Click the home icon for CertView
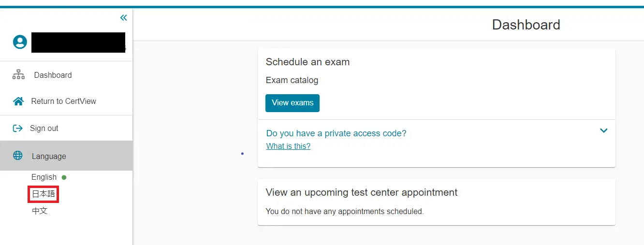Image resolution: width=644 pixels, height=245 pixels. (18, 101)
